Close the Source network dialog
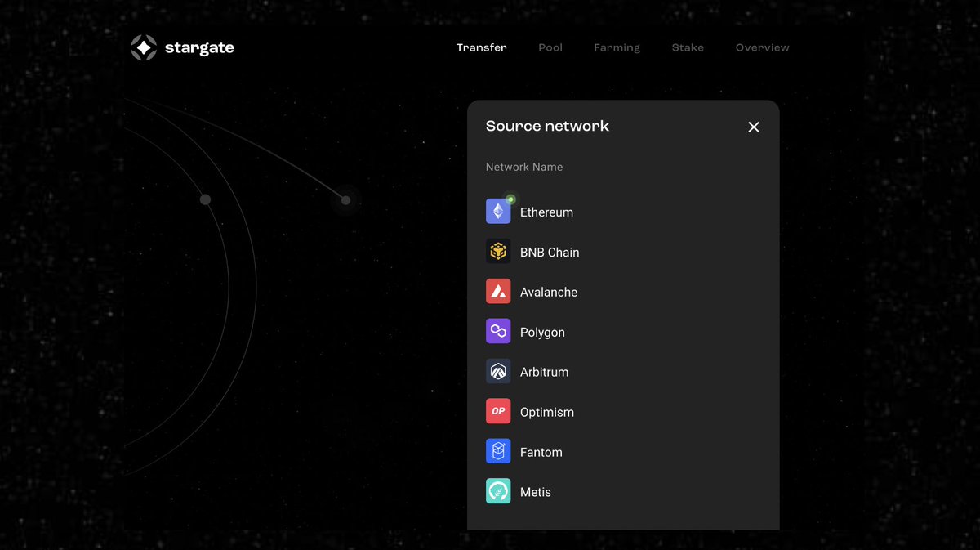This screenshot has width=980, height=550. [754, 127]
